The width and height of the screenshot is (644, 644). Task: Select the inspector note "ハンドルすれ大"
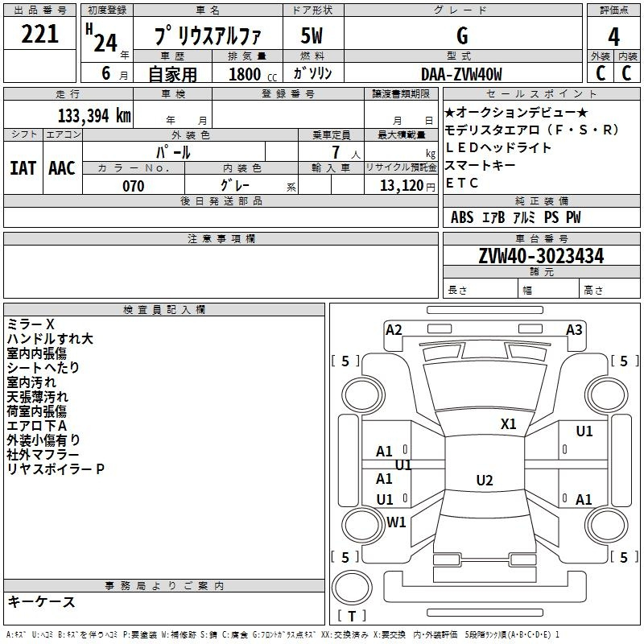tap(50, 338)
